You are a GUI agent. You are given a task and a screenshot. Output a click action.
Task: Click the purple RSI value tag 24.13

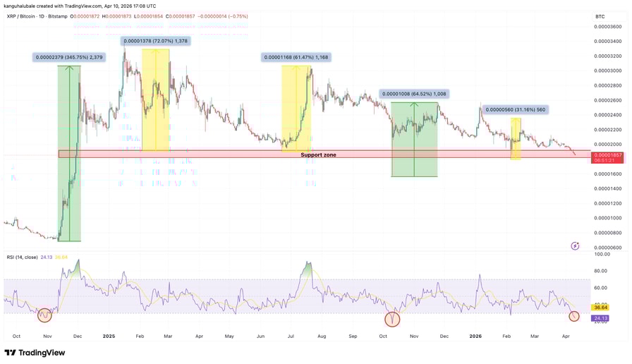pyautogui.click(x=600, y=318)
